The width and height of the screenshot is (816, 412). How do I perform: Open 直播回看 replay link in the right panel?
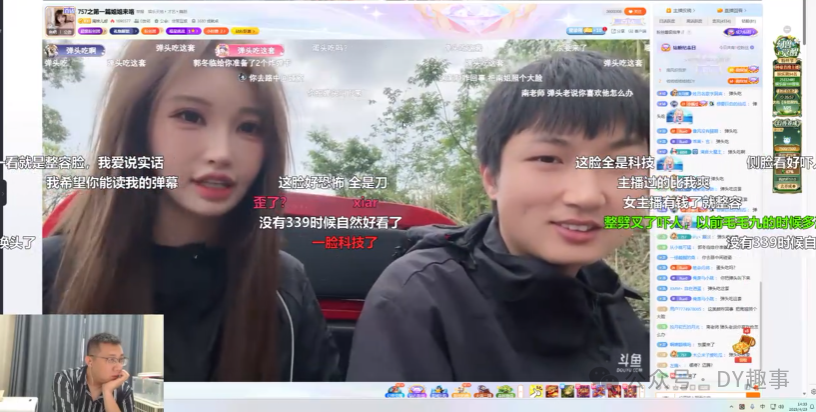point(732,10)
